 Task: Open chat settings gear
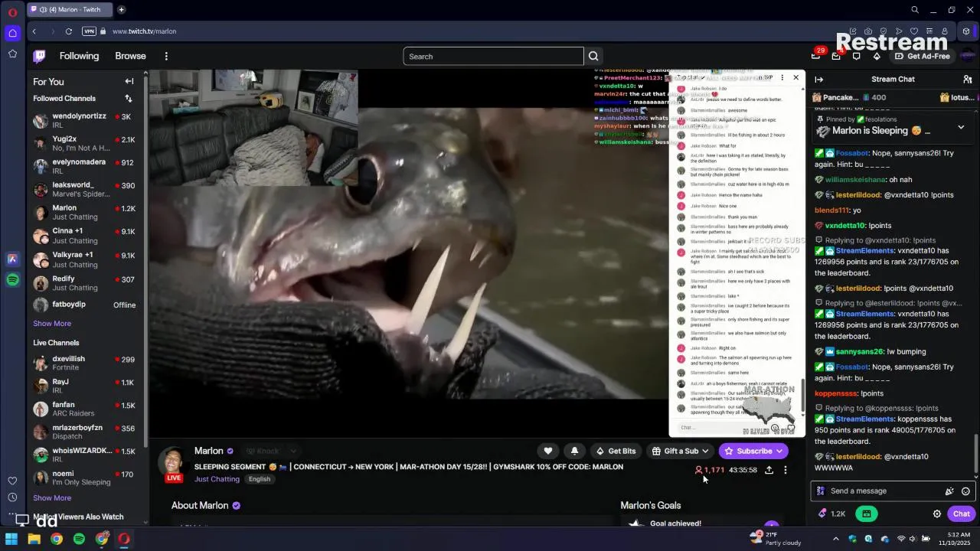coord(937,514)
